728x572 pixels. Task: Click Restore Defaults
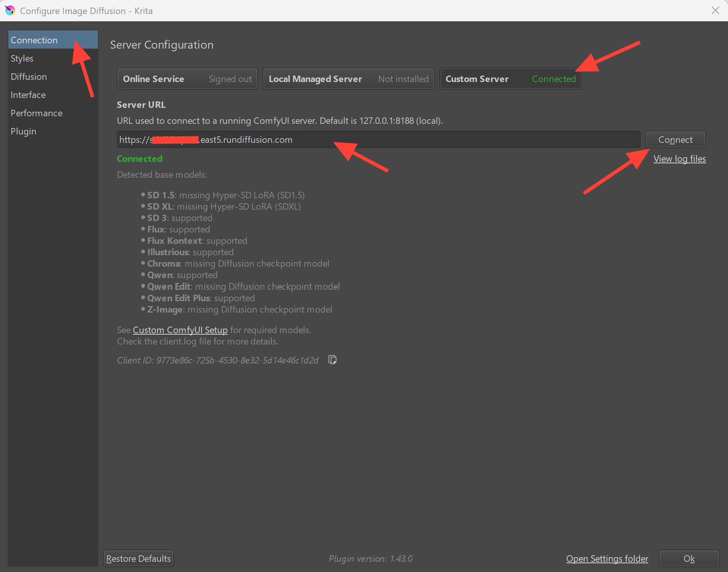click(138, 558)
